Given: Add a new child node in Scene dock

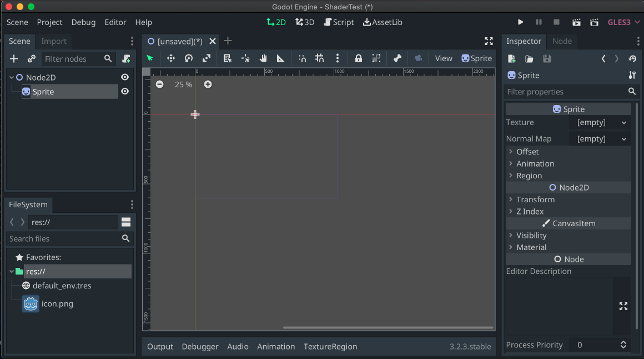Looking at the screenshot, I should point(13,58).
